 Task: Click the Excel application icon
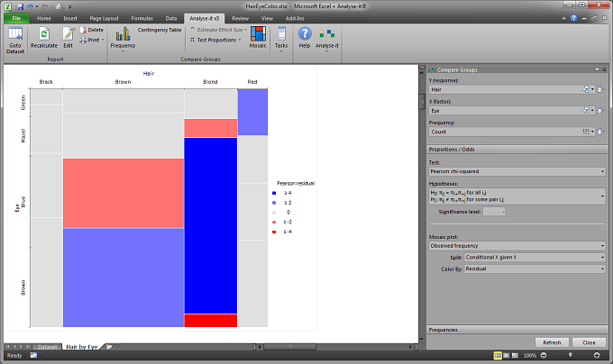point(8,6)
